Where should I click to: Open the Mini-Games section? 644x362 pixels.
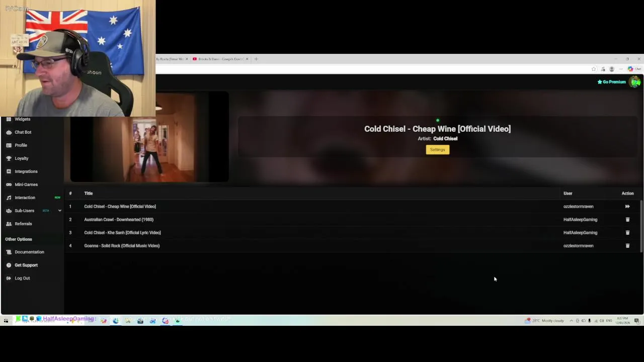coord(26,185)
